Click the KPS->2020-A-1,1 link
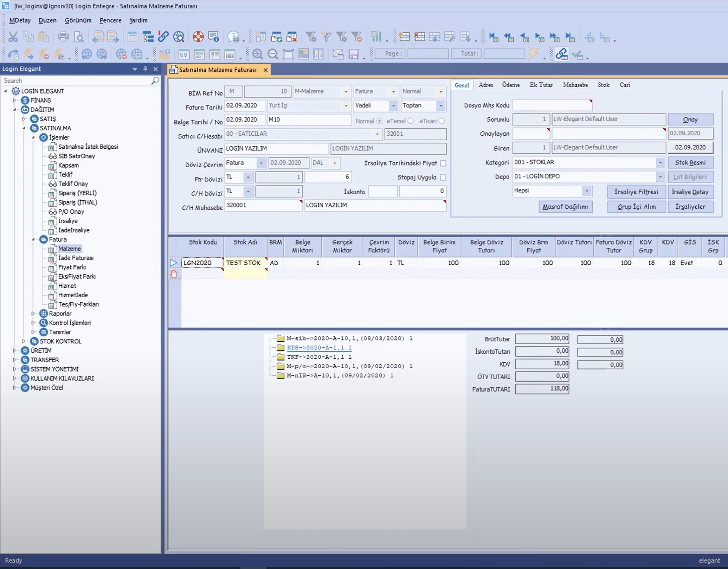 tap(319, 348)
